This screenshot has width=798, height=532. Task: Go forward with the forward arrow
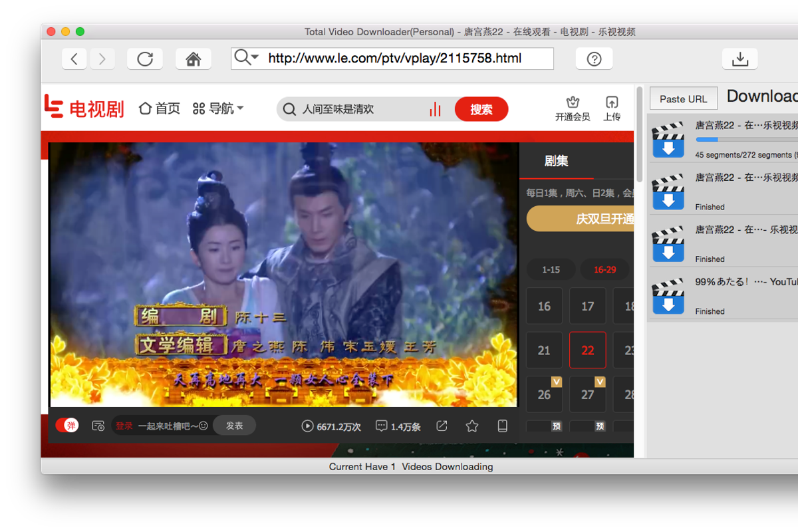point(102,59)
